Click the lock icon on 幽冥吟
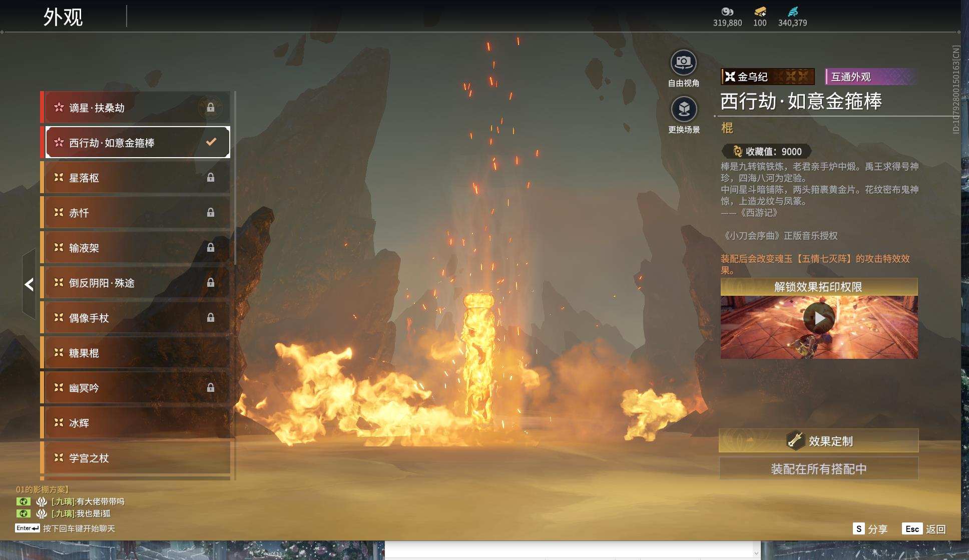The height and width of the screenshot is (560, 969). [x=211, y=388]
